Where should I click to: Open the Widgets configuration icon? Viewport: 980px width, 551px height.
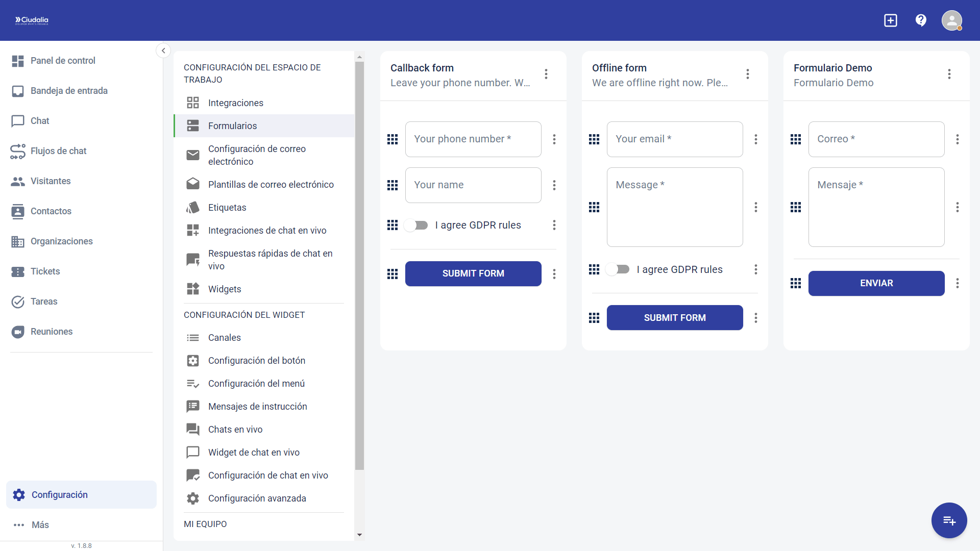tap(193, 289)
